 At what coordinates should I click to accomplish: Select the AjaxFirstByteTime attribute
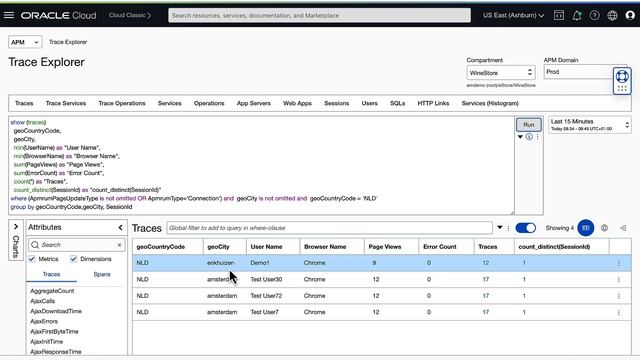pyautogui.click(x=54, y=331)
